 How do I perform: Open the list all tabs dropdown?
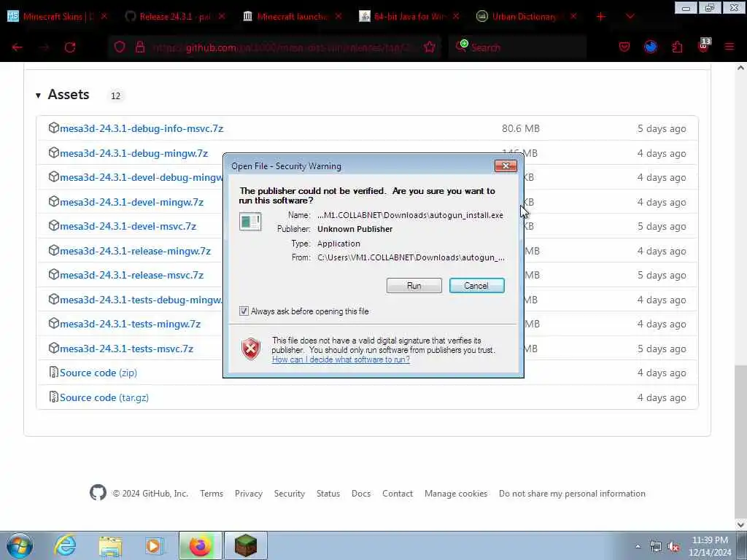click(630, 17)
